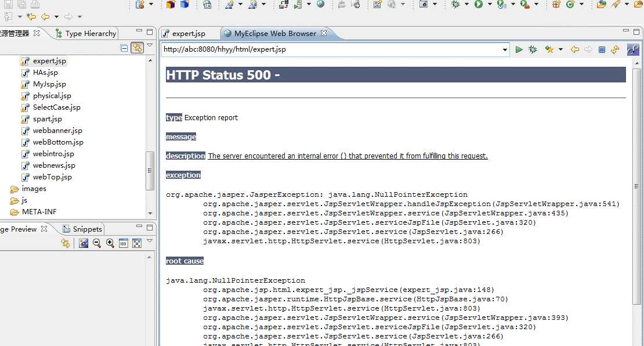Open the URL address bar dropdown

pos(505,50)
